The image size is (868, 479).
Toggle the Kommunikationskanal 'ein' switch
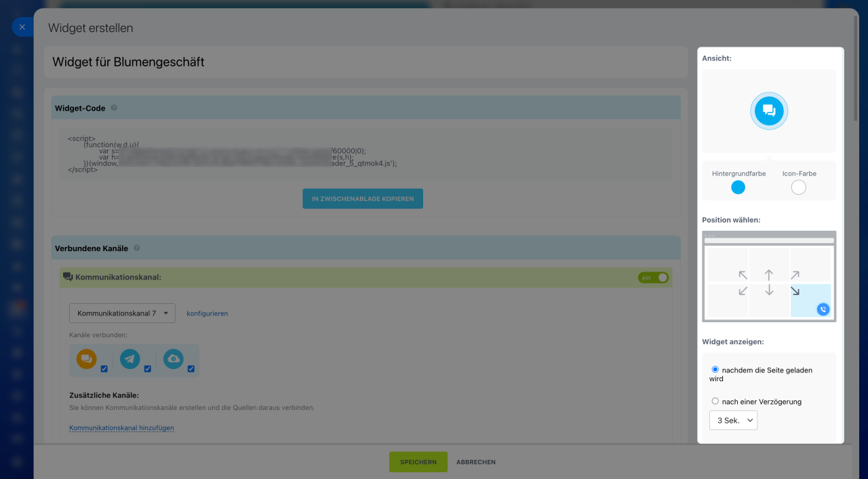click(653, 277)
